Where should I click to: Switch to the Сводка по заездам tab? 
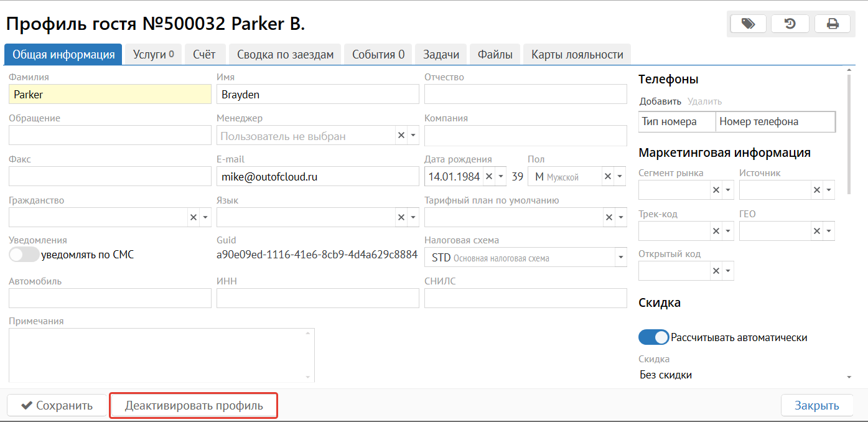285,55
